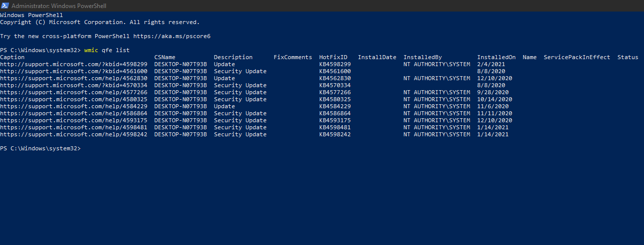Click the 'Status' column header
This screenshot has width=644, height=245.
pos(627,57)
